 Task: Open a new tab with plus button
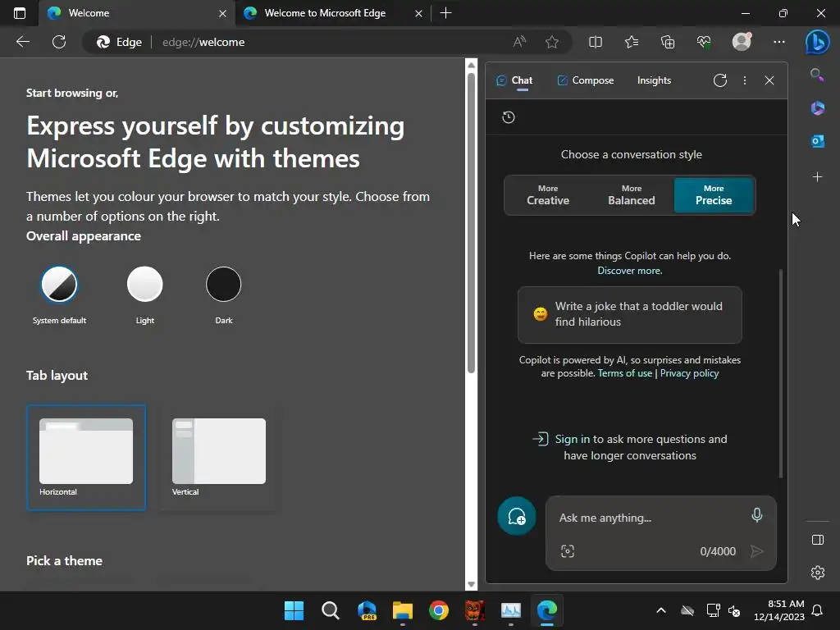point(445,13)
